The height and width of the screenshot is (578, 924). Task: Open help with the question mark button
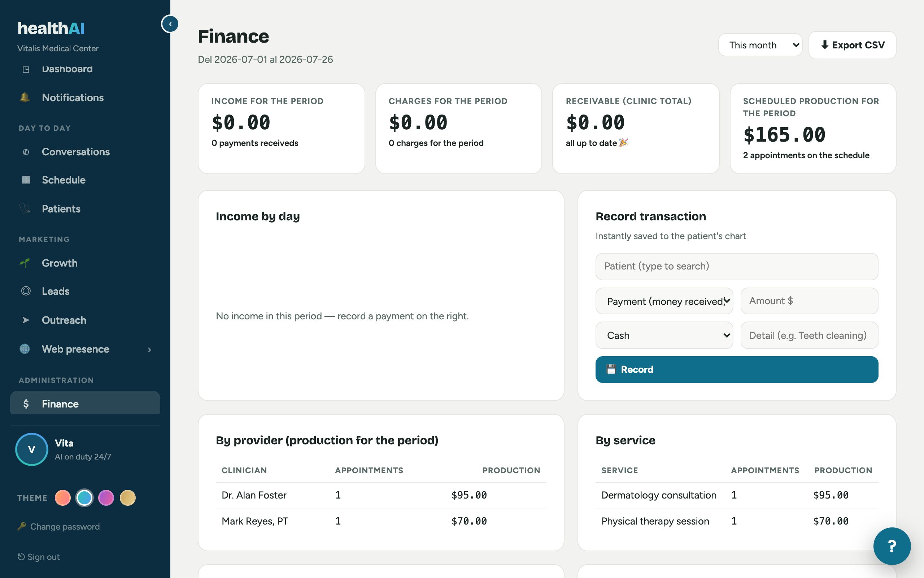click(892, 546)
